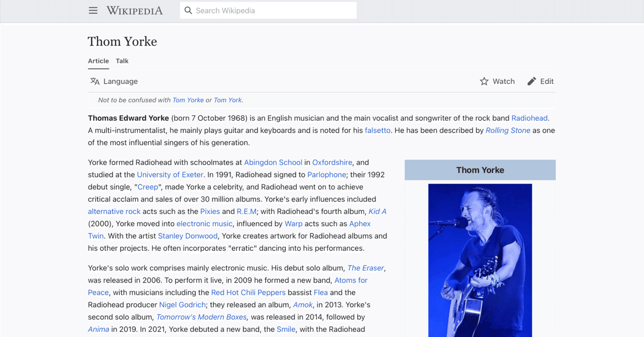Open the Nigel Godrich link
This screenshot has width=644, height=337.
pos(182,305)
